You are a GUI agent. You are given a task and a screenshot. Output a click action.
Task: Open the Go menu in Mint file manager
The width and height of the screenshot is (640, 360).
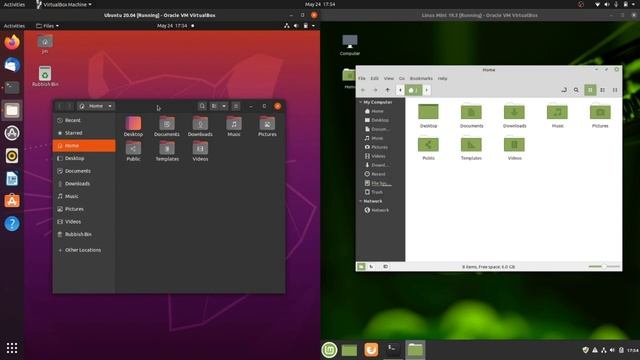tap(402, 78)
